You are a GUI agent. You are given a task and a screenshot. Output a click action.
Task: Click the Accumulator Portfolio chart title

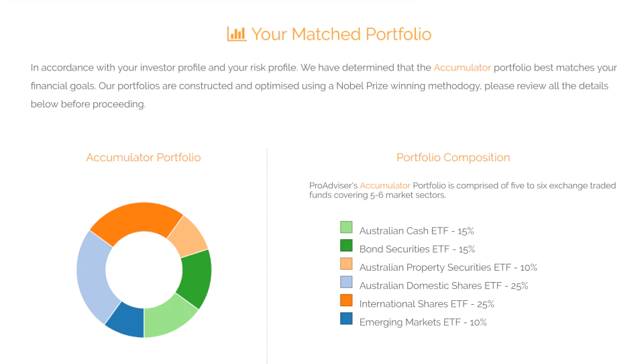pyautogui.click(x=144, y=158)
